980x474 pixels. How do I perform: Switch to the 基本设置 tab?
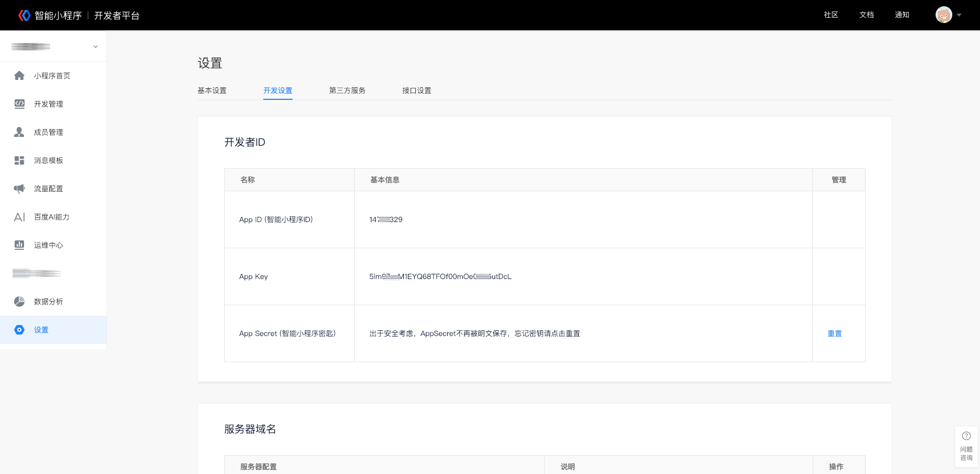click(212, 90)
